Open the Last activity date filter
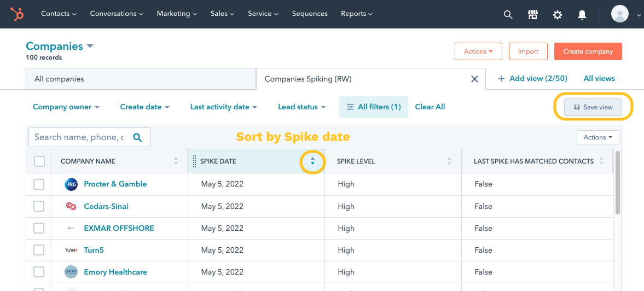The height and width of the screenshot is (291, 644). pyautogui.click(x=223, y=107)
